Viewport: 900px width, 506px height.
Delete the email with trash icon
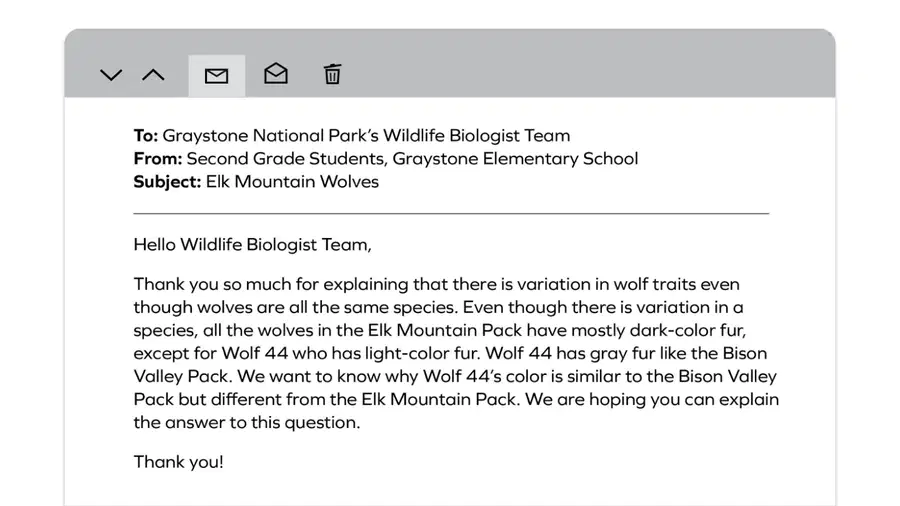click(332, 74)
